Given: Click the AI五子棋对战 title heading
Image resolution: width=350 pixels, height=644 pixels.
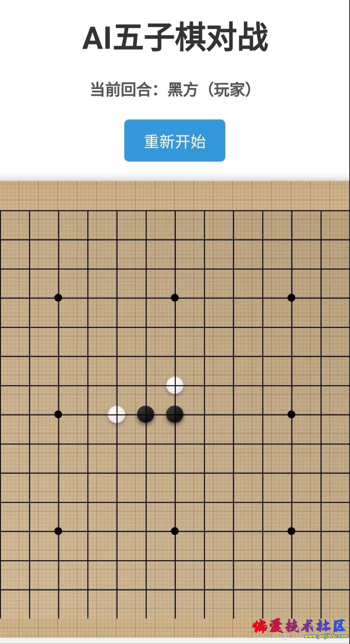Looking at the screenshot, I should click(175, 37).
